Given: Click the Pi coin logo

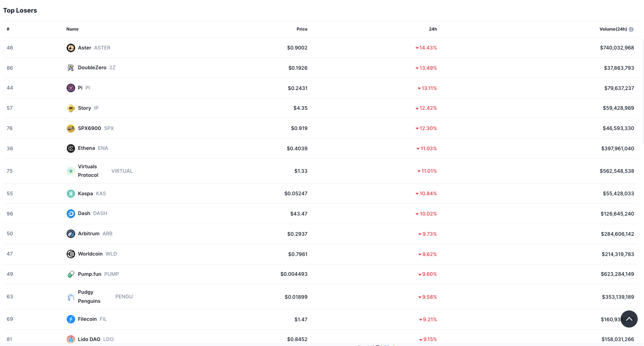Looking at the screenshot, I should coord(71,88).
